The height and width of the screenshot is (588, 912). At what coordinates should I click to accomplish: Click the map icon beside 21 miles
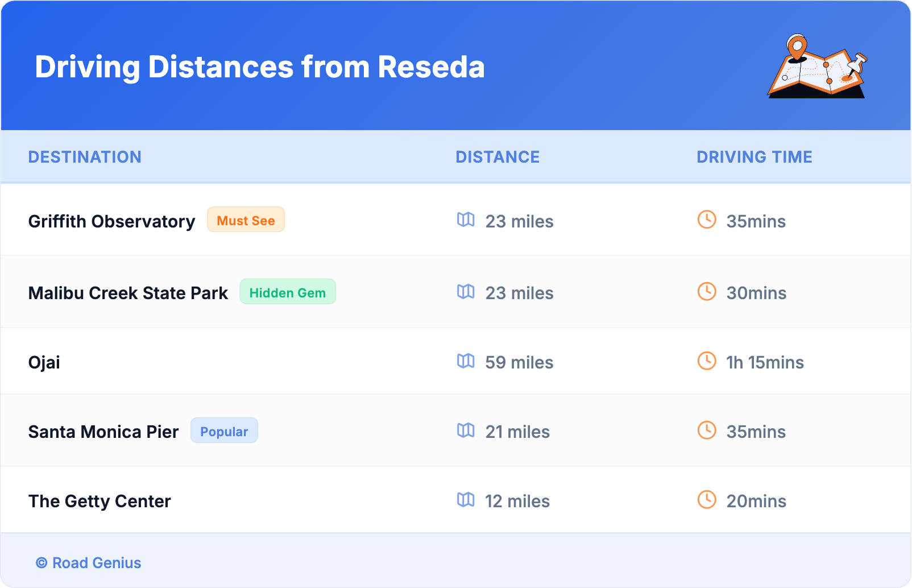[x=466, y=430]
